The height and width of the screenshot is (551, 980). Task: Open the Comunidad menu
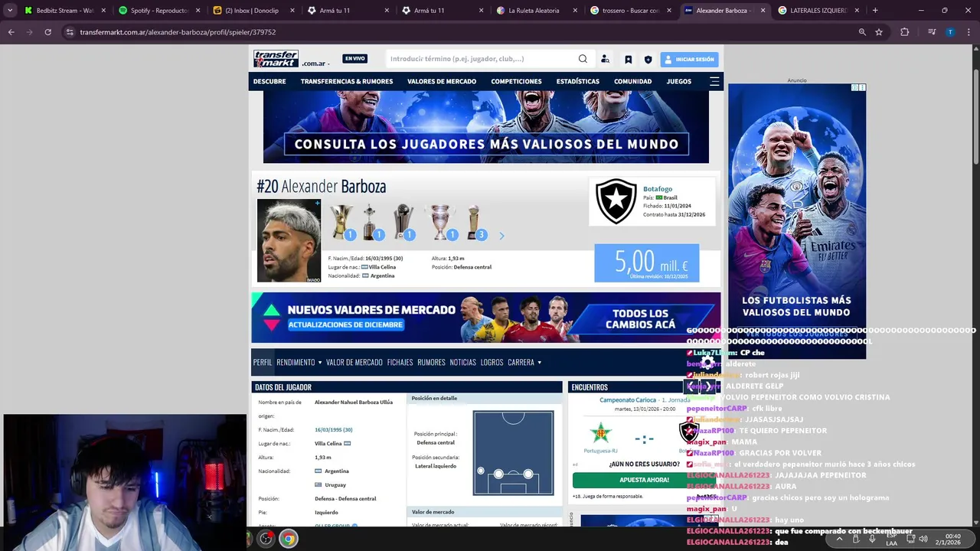pos(633,81)
